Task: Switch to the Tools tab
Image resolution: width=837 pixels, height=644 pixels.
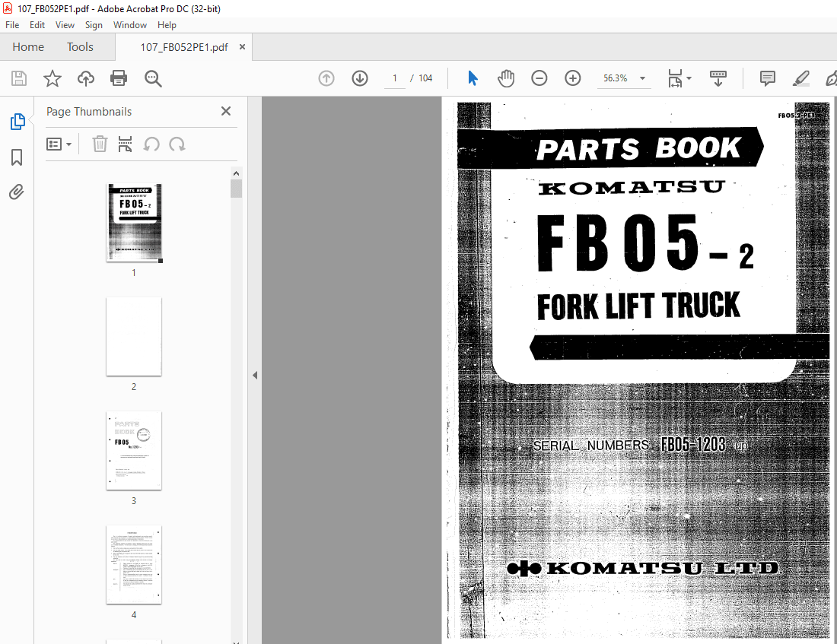Action: [x=80, y=46]
